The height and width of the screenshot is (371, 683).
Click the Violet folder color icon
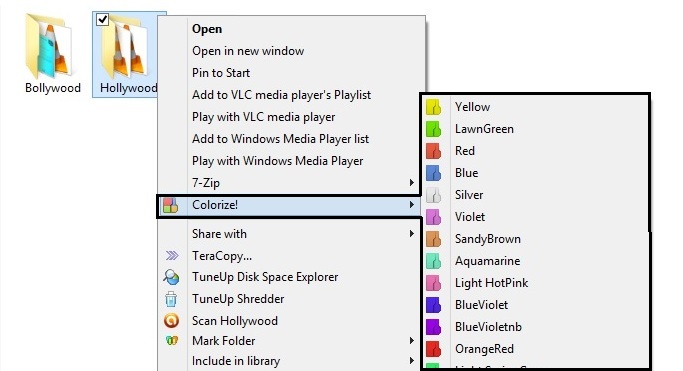coord(433,217)
